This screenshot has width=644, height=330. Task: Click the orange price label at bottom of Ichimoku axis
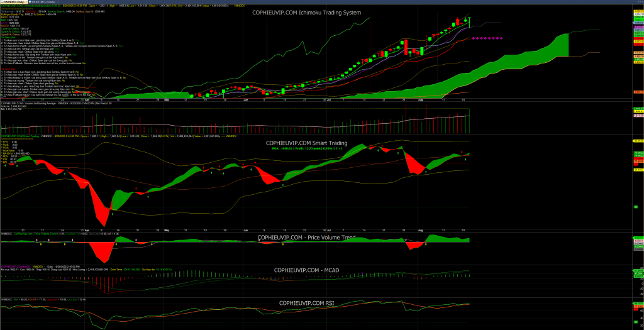[x=639, y=92]
